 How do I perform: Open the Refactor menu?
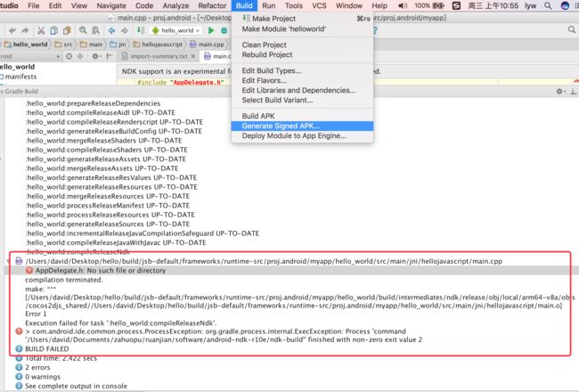click(212, 5)
